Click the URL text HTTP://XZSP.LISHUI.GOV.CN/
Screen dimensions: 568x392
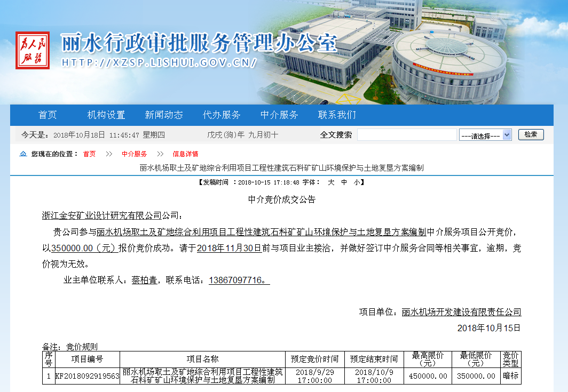pos(159,62)
